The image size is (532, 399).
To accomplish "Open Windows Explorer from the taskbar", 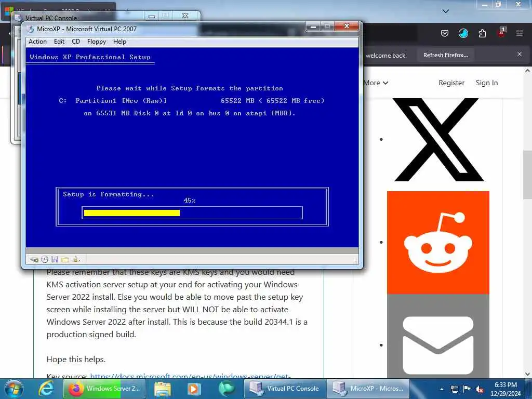I will [163, 389].
